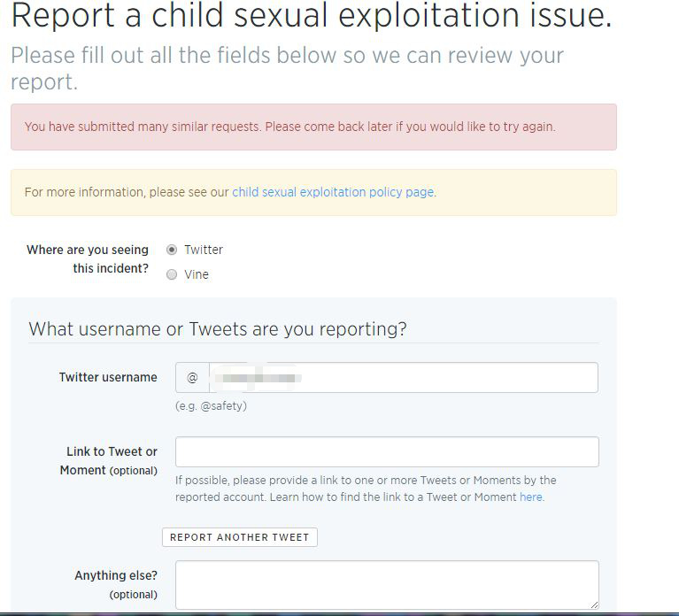The width and height of the screenshot is (679, 616).
Task: Click the 'What username or Tweets are you reporting?' heading
Action: (x=218, y=329)
